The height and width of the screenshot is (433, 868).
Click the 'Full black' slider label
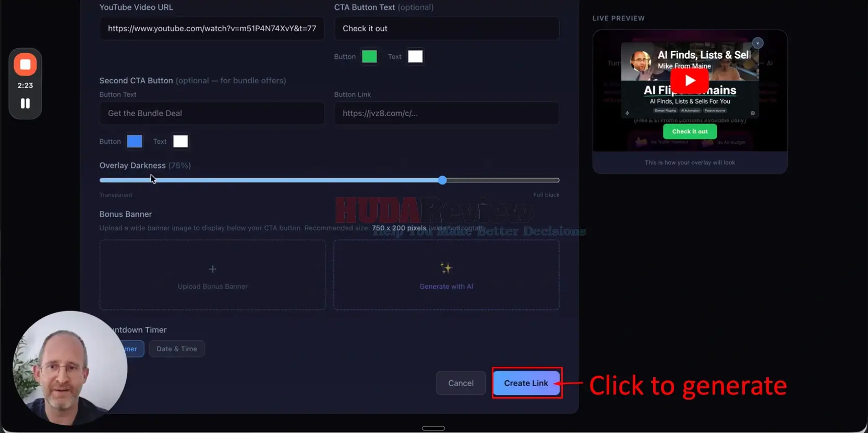(x=546, y=195)
